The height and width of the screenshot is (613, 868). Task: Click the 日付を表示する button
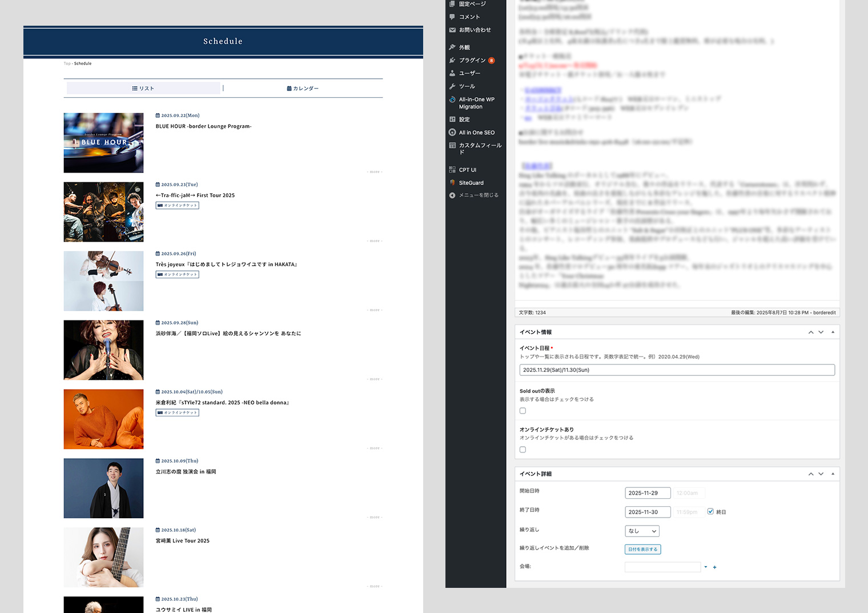[x=642, y=549]
